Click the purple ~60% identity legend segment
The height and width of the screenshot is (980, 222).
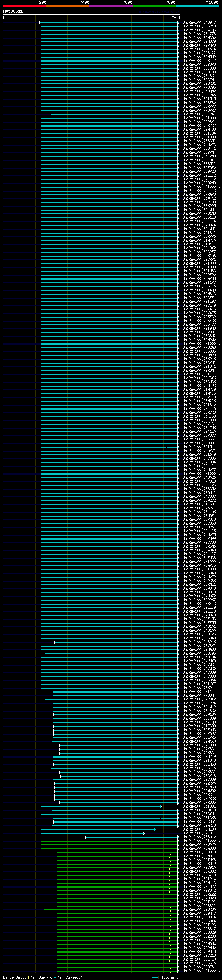[111, 6]
